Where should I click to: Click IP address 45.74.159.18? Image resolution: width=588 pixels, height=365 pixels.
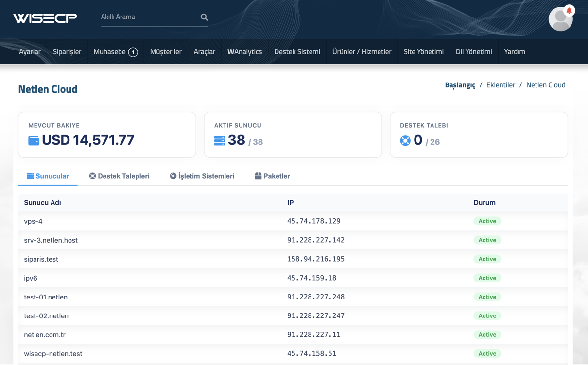click(x=312, y=278)
